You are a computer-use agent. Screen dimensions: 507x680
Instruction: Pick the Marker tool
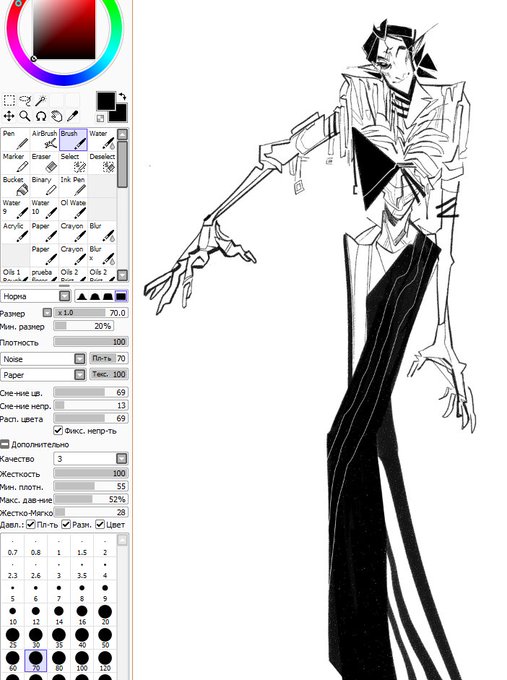[x=15, y=163]
